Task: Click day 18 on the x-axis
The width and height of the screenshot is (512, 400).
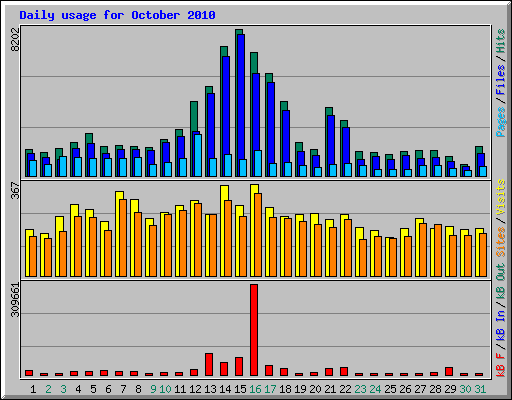Action: [x=285, y=389]
